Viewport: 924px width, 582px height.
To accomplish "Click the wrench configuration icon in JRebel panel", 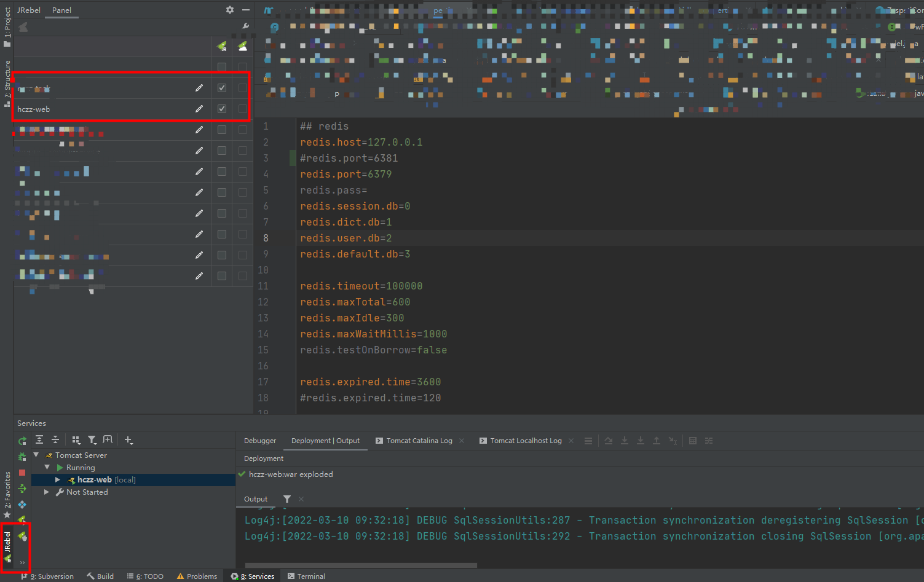I will coord(246,26).
